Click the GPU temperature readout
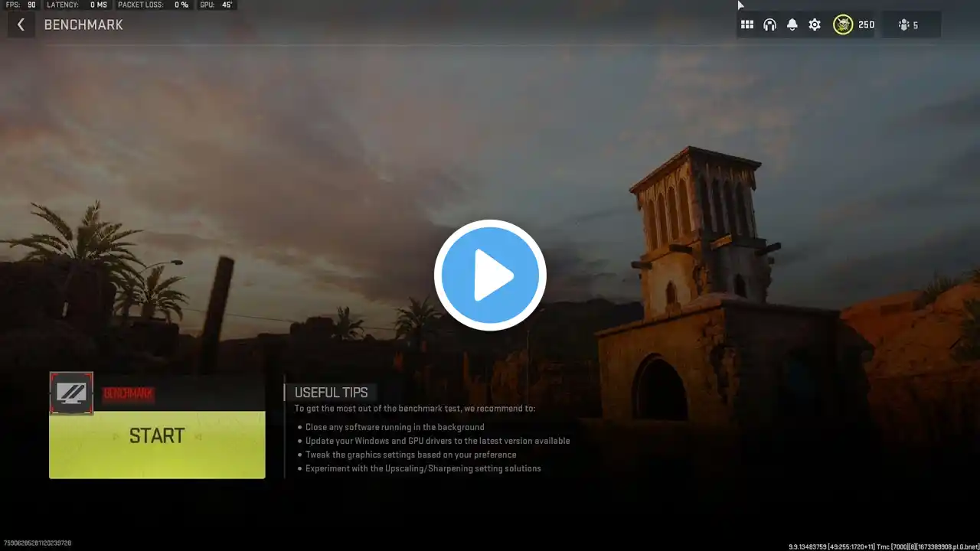 216,5
